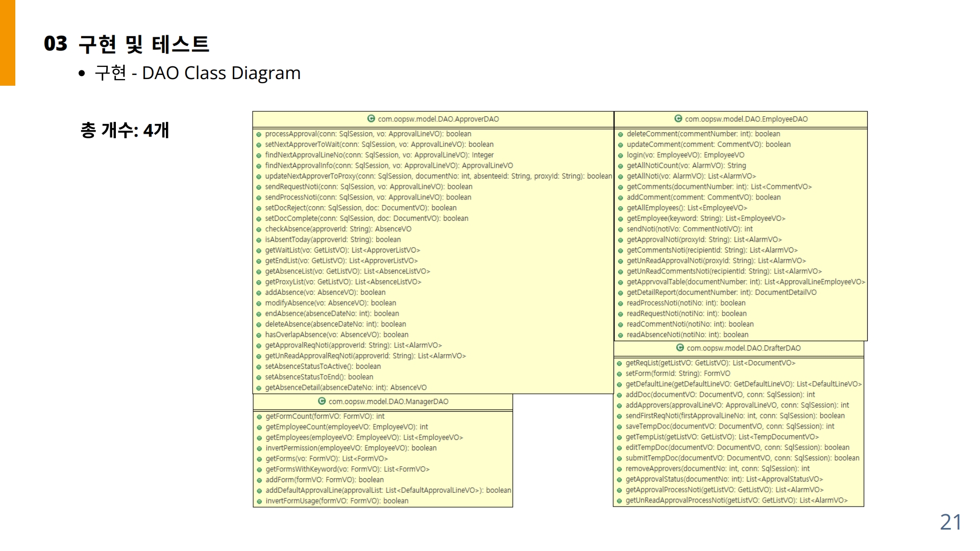980x551 pixels.
Task: Select com.oopsw.model.DAO.ApproverDAO class title
Action: click(x=438, y=119)
